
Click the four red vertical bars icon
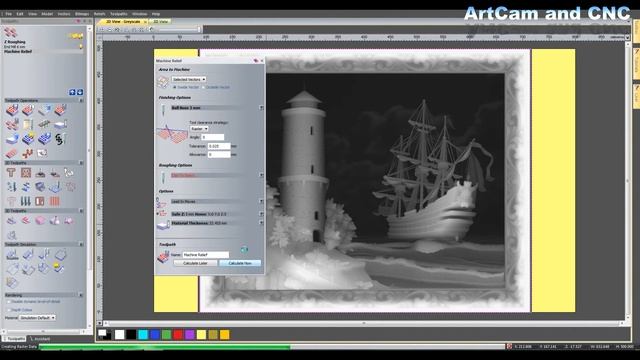[54, 201]
